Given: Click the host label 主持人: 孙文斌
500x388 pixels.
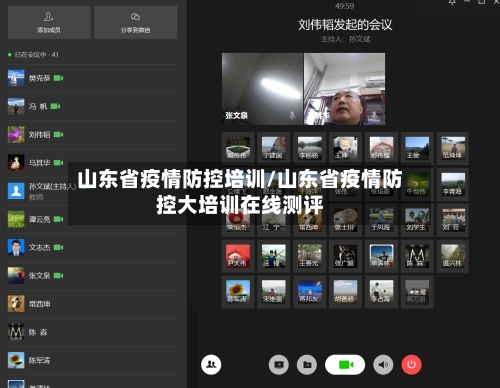Looking at the screenshot, I should 345,39.
